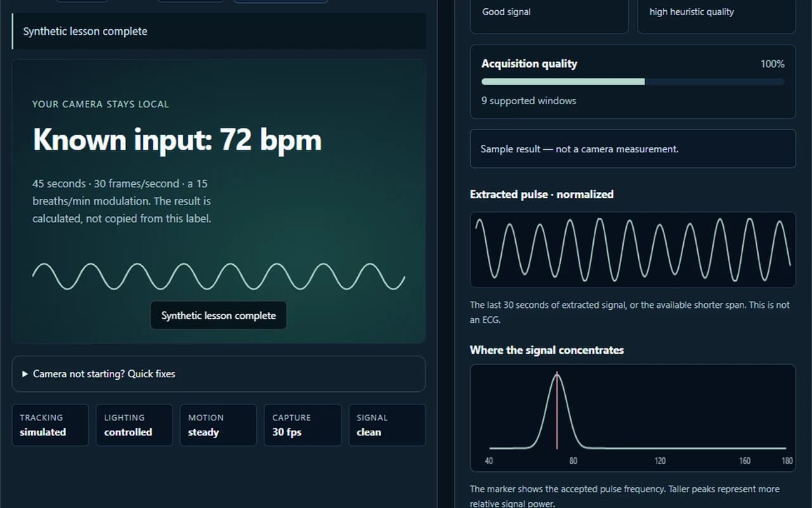Click the 120 axis label on spectrum
The width and height of the screenshot is (812, 508).
(x=660, y=461)
